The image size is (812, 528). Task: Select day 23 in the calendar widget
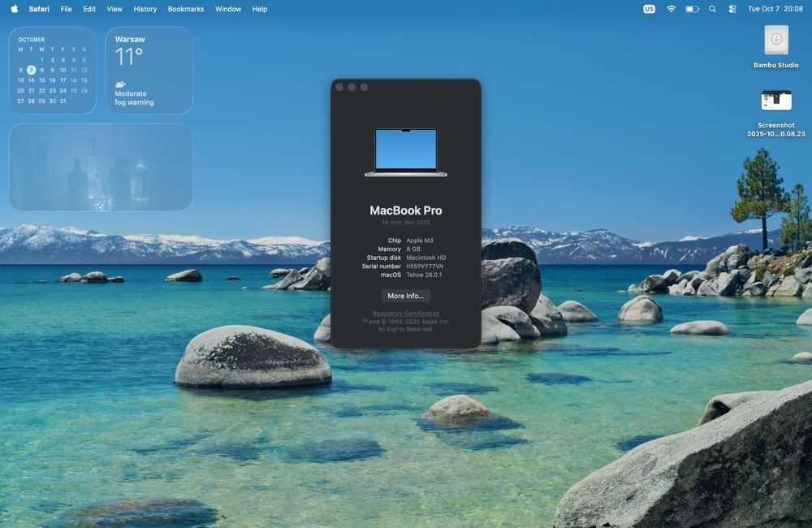click(52, 91)
